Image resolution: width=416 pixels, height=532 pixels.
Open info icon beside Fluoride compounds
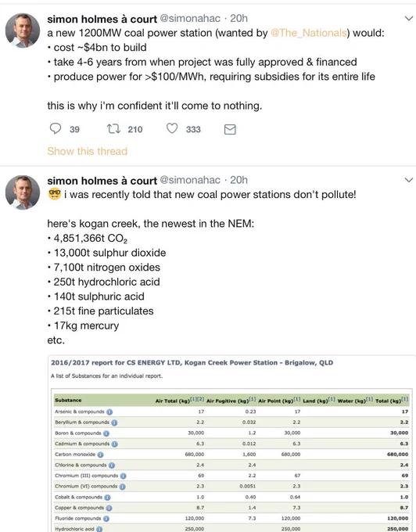tap(106, 519)
